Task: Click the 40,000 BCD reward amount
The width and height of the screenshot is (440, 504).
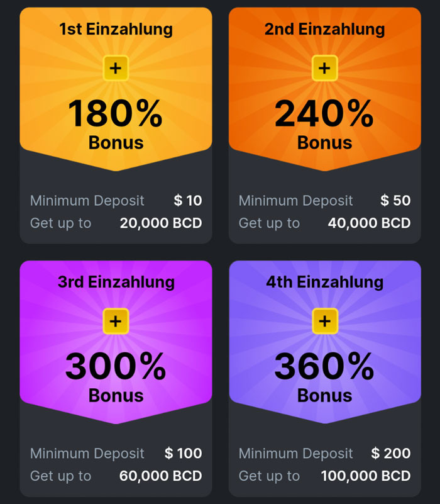Action: click(x=370, y=223)
